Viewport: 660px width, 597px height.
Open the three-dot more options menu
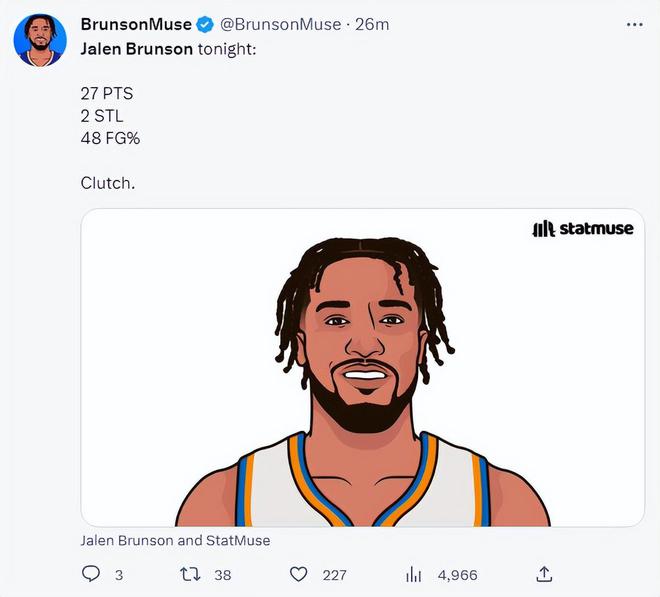[x=634, y=25]
